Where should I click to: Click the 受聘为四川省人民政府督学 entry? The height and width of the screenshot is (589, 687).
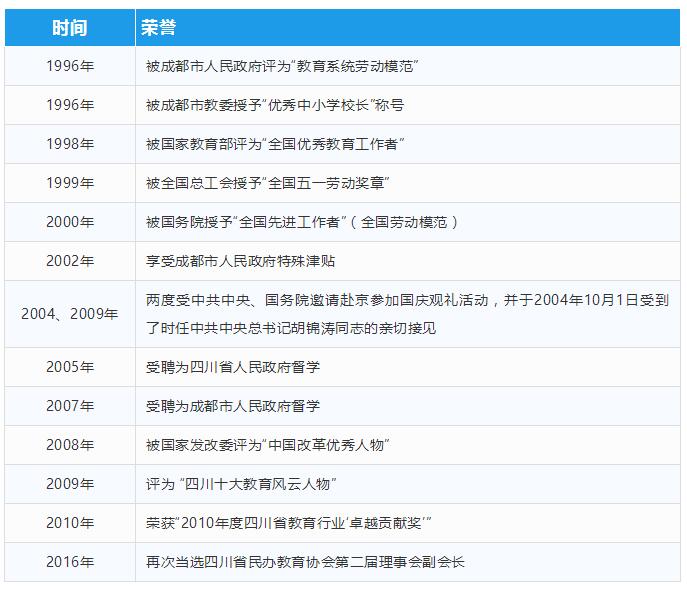pos(233,367)
